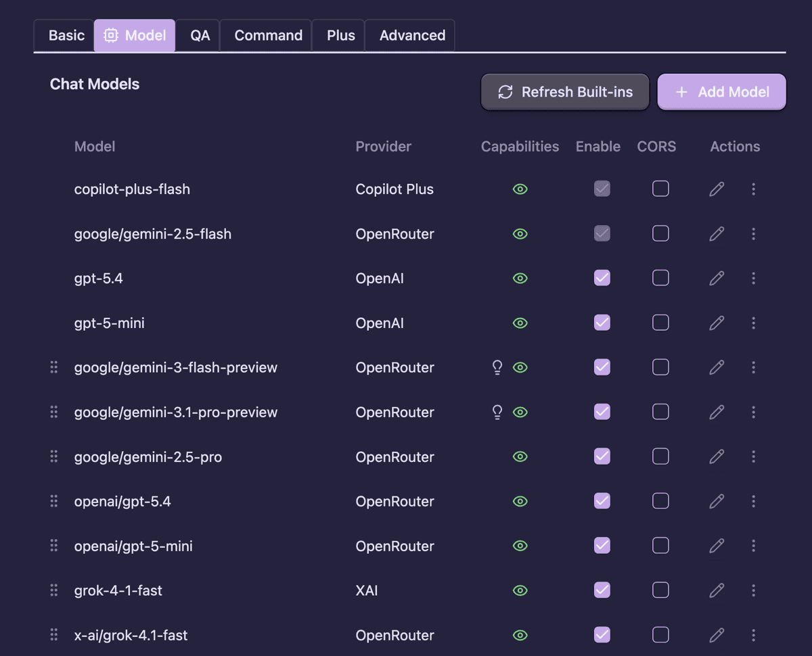Disable the Enable checkbox for openai/gpt-5.4
The height and width of the screenshot is (656, 812).
(x=602, y=500)
